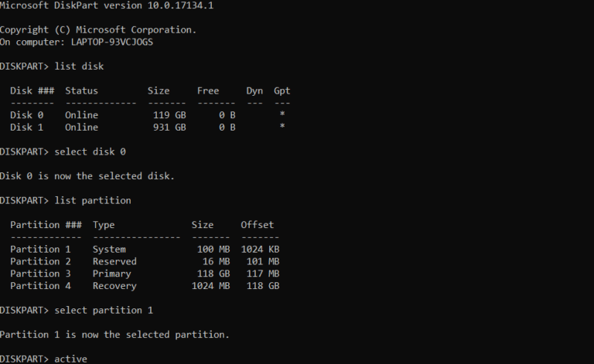Click the 'Reserved' partition type
Image resolution: width=594 pixels, height=364 pixels.
click(x=114, y=261)
